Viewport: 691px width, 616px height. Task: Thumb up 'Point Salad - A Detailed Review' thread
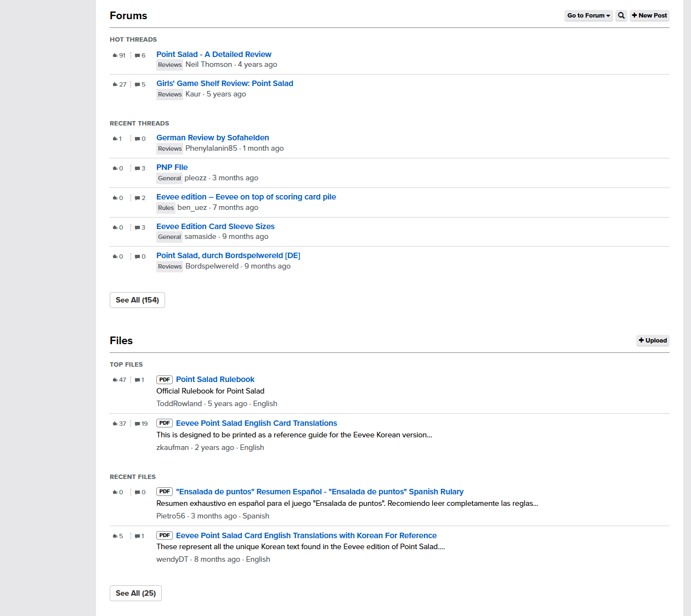coord(115,55)
